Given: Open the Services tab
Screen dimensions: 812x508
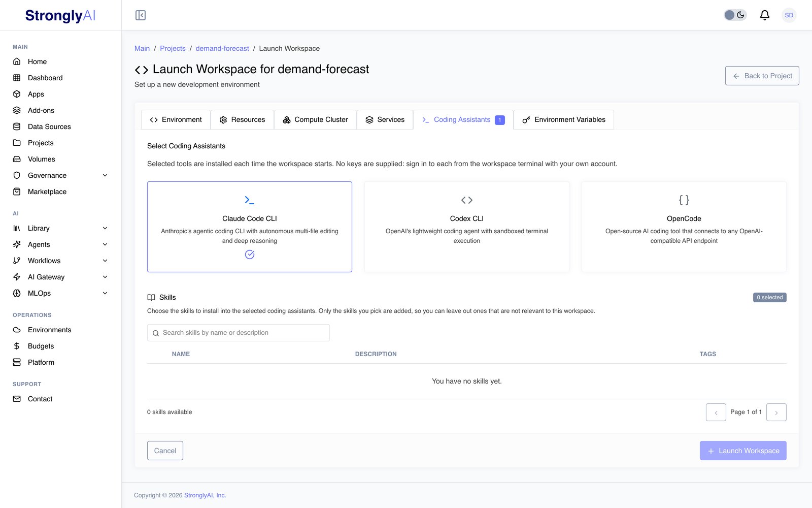Looking at the screenshot, I should (385, 120).
